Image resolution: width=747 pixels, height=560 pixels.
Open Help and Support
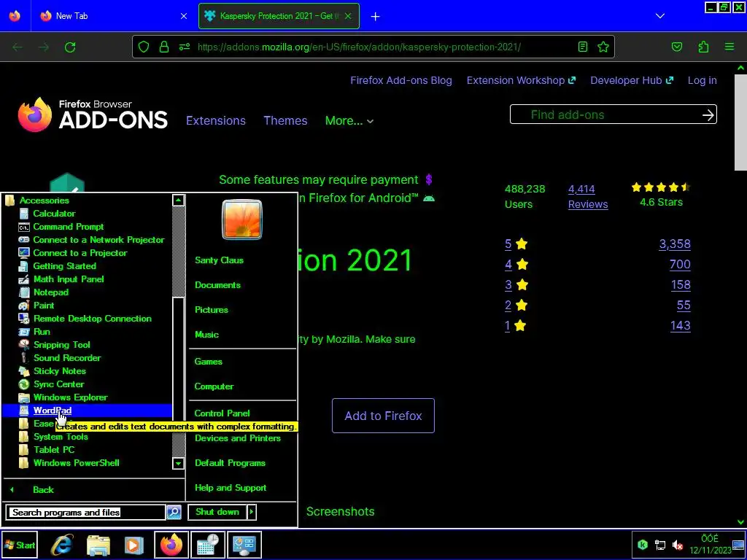(231, 488)
